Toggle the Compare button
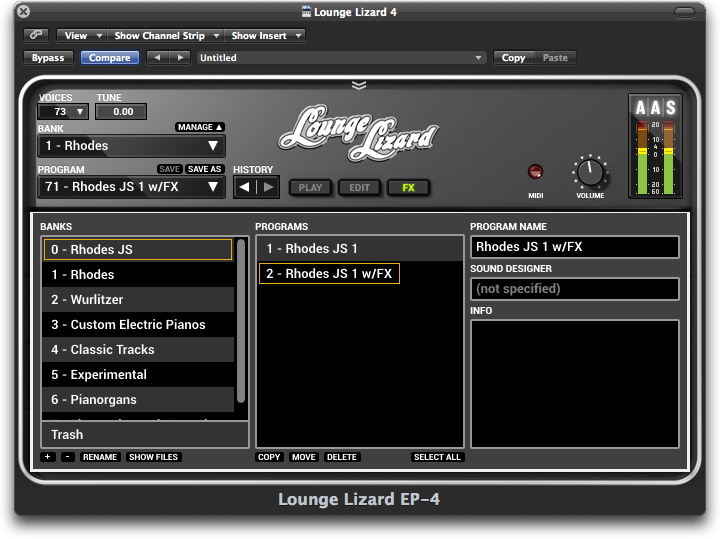Image resolution: width=720 pixels, height=539 pixels. (x=110, y=58)
